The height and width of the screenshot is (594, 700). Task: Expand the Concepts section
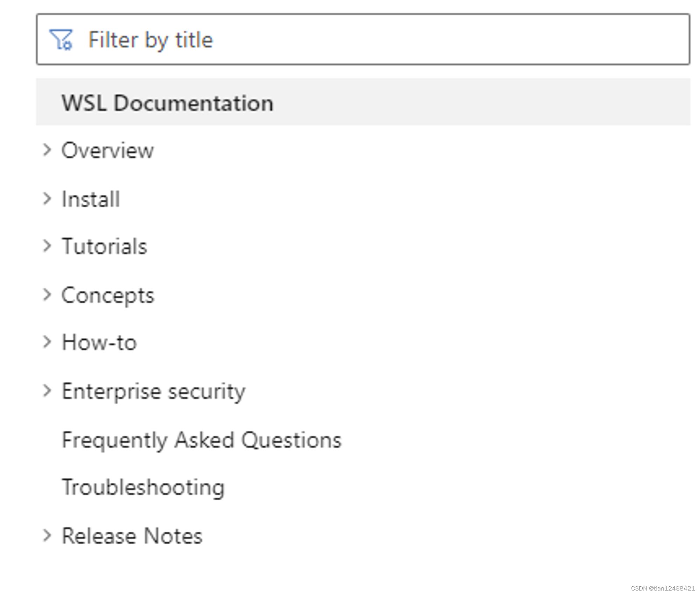point(49,295)
